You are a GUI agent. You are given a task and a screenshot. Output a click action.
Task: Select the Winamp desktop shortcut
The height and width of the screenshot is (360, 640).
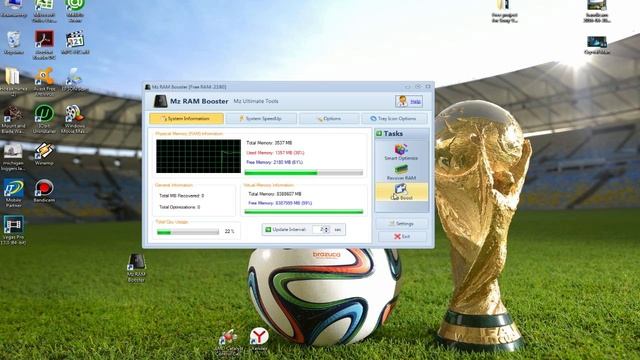tap(44, 154)
